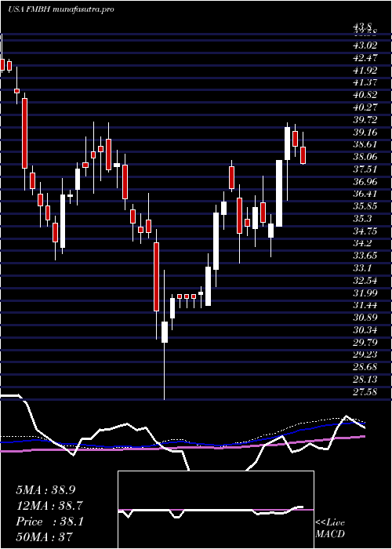Select the 39.72 price label
The width and height of the screenshot is (392, 549).
click(364, 120)
